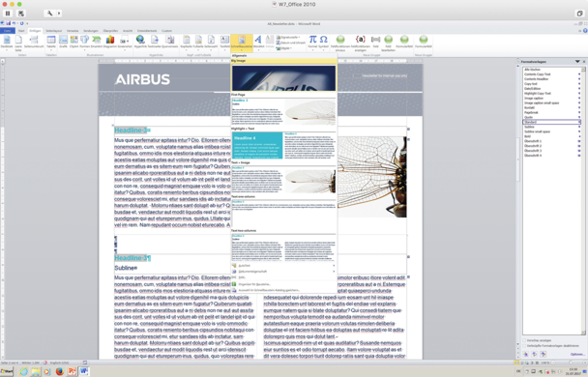
Task: Apply the Contents Copy Text style
Action: pyautogui.click(x=551, y=74)
